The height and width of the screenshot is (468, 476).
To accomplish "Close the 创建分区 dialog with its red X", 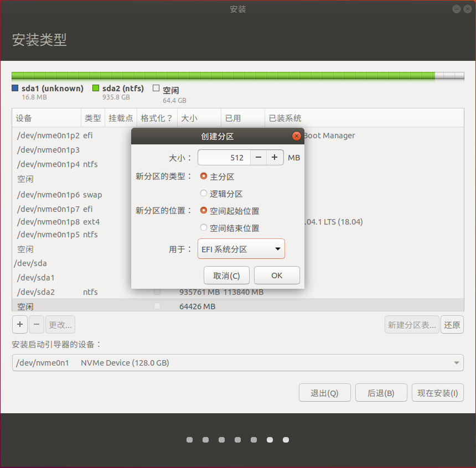I will [296, 136].
